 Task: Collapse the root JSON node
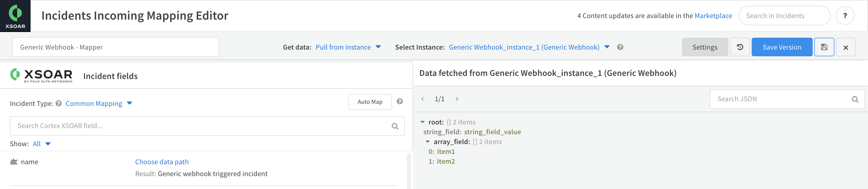pos(422,122)
